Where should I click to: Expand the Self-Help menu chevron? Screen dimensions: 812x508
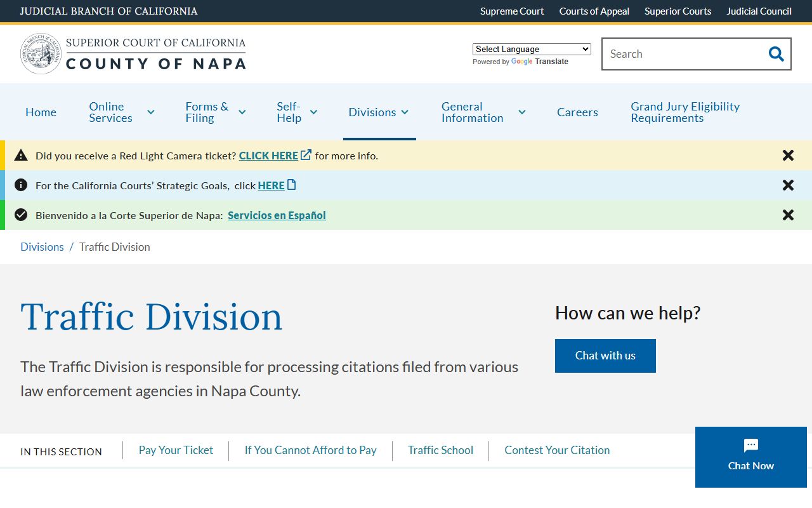pyautogui.click(x=313, y=112)
